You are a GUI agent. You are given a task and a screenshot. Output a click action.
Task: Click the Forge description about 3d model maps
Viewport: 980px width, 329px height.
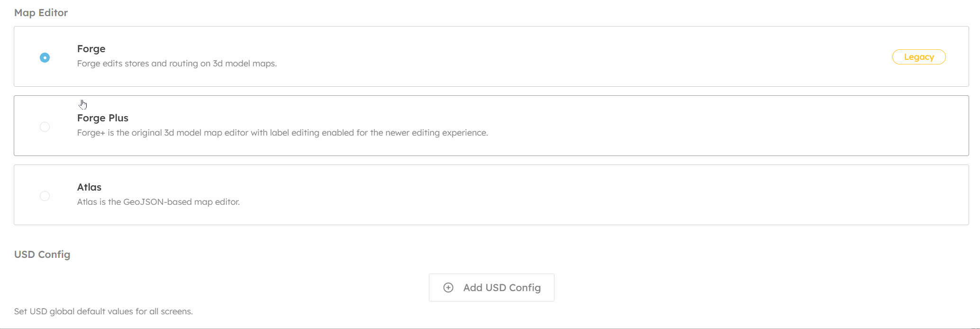[x=177, y=64]
